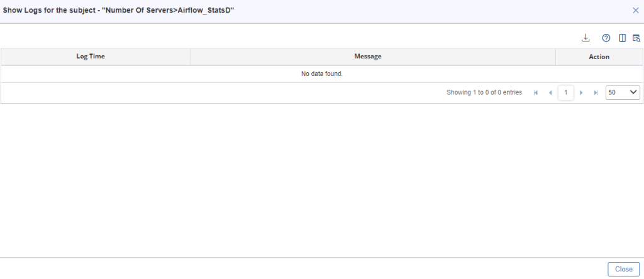The image size is (644, 279).
Task: Go to the next page arrow
Action: pos(581,93)
